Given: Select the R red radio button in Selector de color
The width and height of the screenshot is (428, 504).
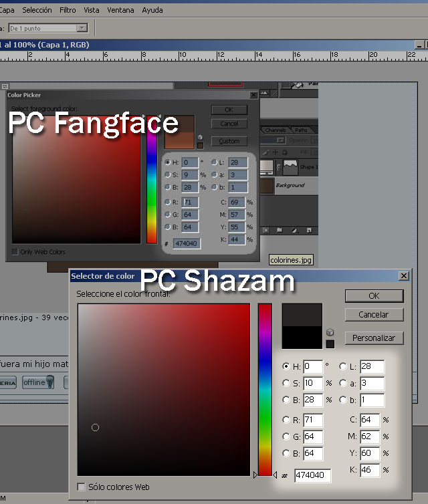Looking at the screenshot, I should 286,420.
